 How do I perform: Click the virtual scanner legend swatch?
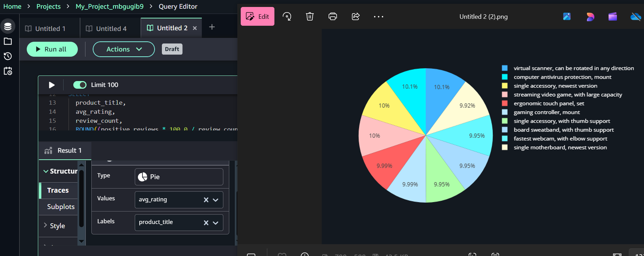[505, 68]
